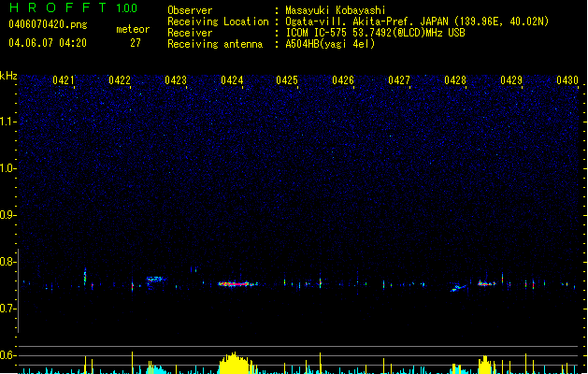Click the date stamp 04.06.07 04:20
Image resolution: width=588 pixels, height=374 pixels.
tap(48, 43)
